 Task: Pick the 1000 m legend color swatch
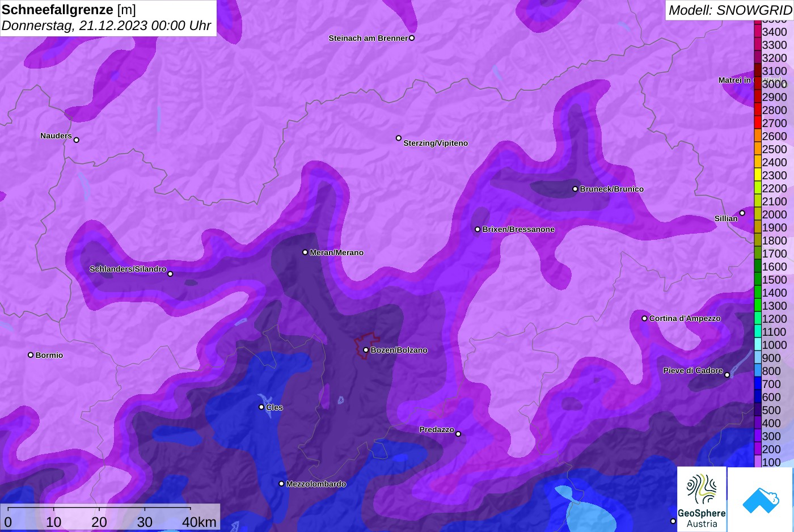pyautogui.click(x=757, y=345)
